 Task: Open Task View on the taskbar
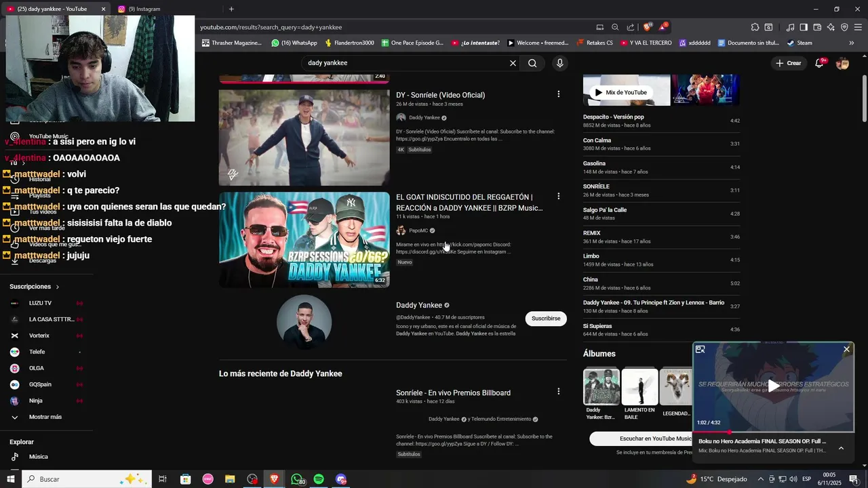pos(163,479)
